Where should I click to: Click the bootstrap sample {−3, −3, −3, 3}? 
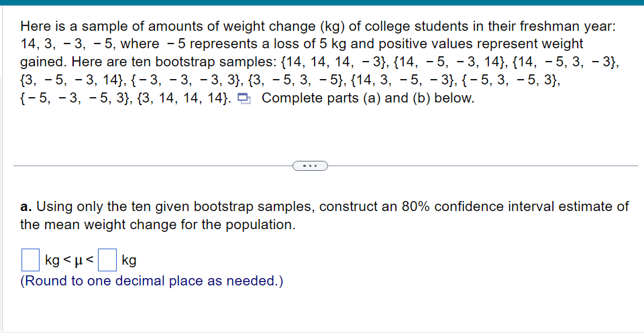tap(186, 80)
